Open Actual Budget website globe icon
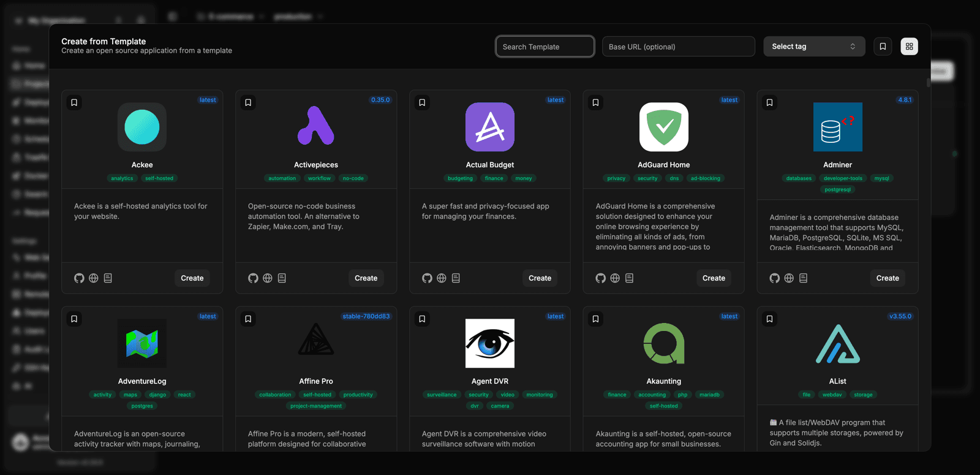The width and height of the screenshot is (980, 475). [x=442, y=278]
